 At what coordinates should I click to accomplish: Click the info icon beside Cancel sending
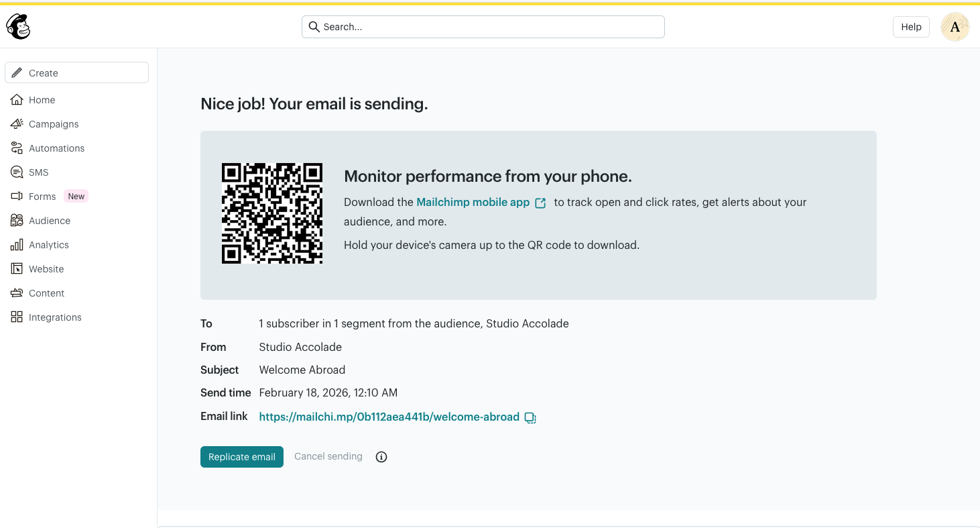[381, 457]
